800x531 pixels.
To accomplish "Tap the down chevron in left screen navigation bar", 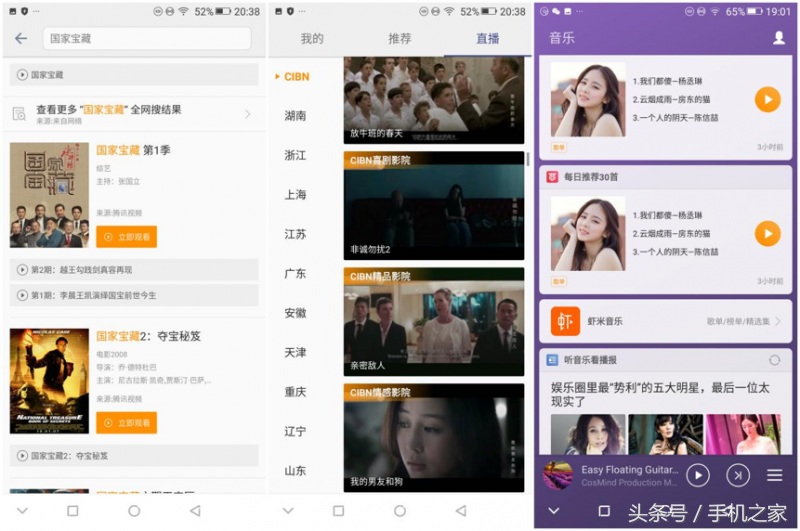I will 22,510.
